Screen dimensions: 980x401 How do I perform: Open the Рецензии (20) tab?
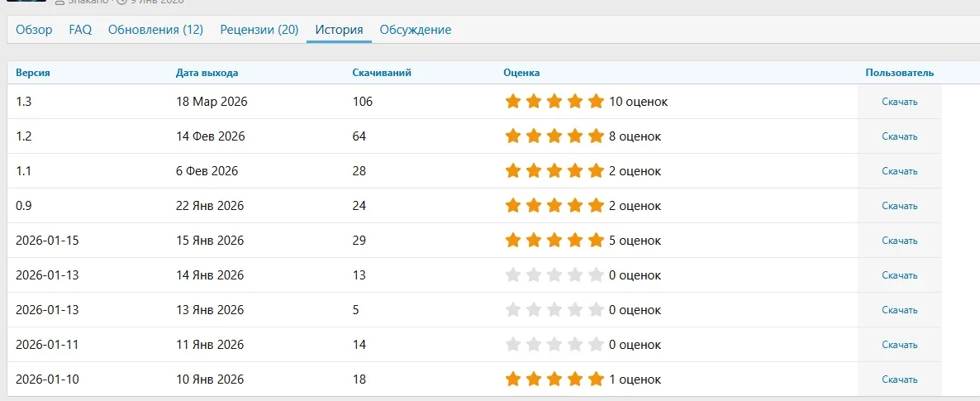pos(259,30)
